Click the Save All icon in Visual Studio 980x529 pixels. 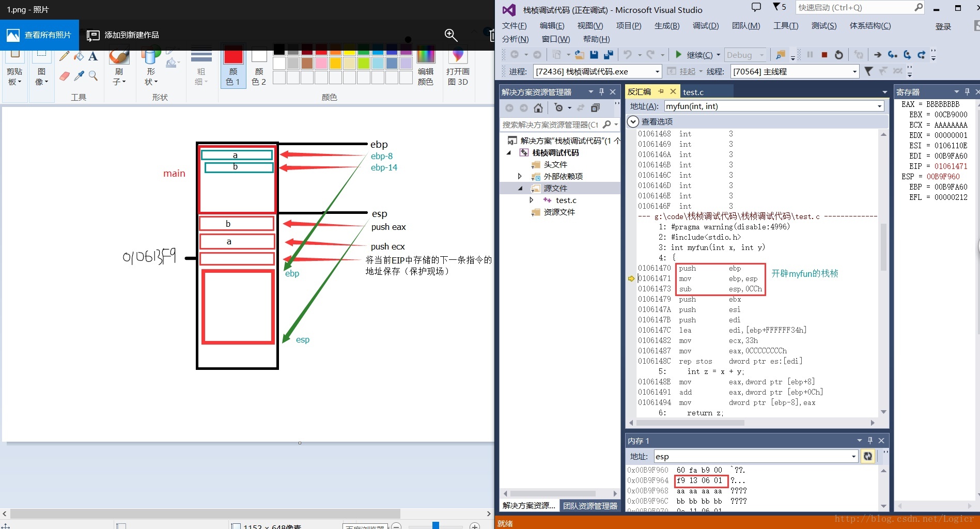608,55
